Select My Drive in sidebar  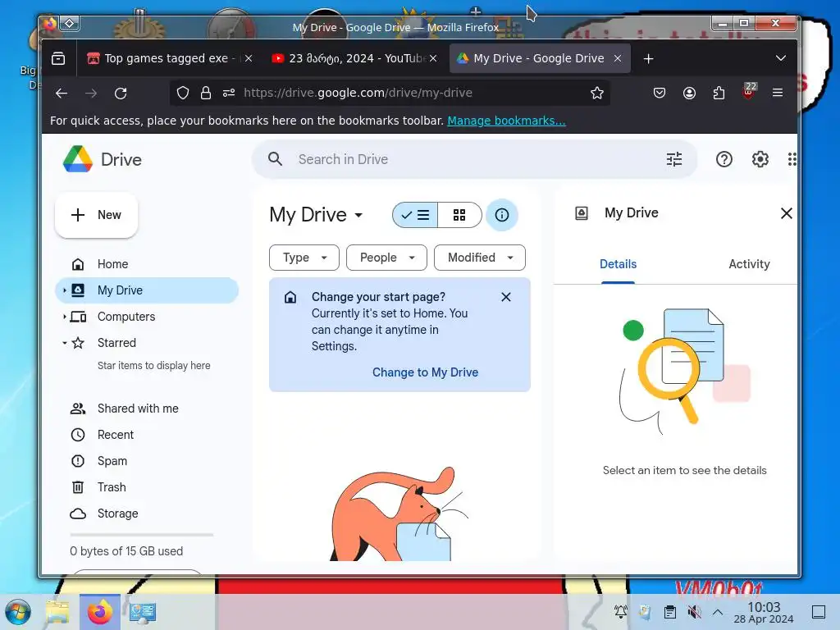(x=147, y=290)
